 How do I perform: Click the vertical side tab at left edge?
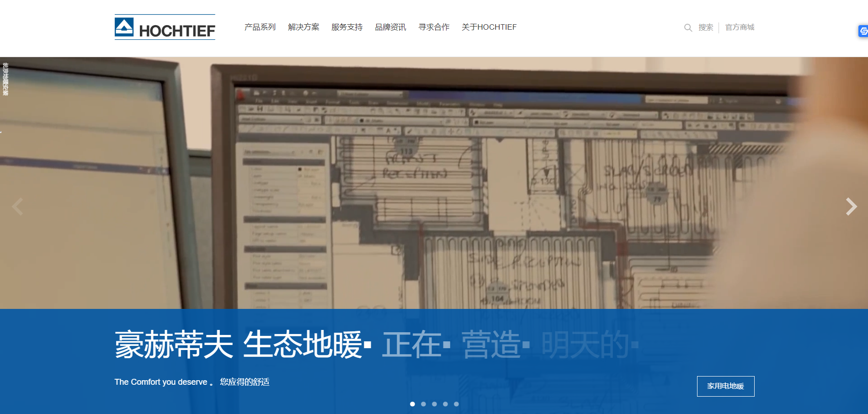[x=5, y=79]
